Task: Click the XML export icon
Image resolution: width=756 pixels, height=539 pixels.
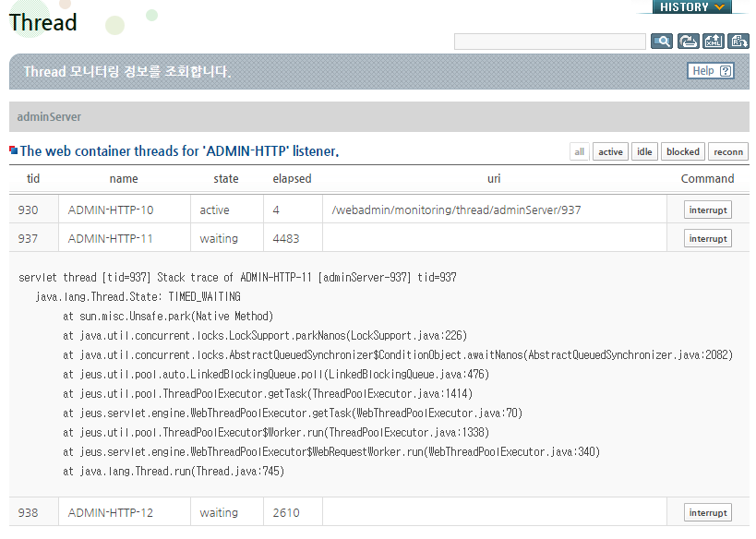Action: (714, 42)
